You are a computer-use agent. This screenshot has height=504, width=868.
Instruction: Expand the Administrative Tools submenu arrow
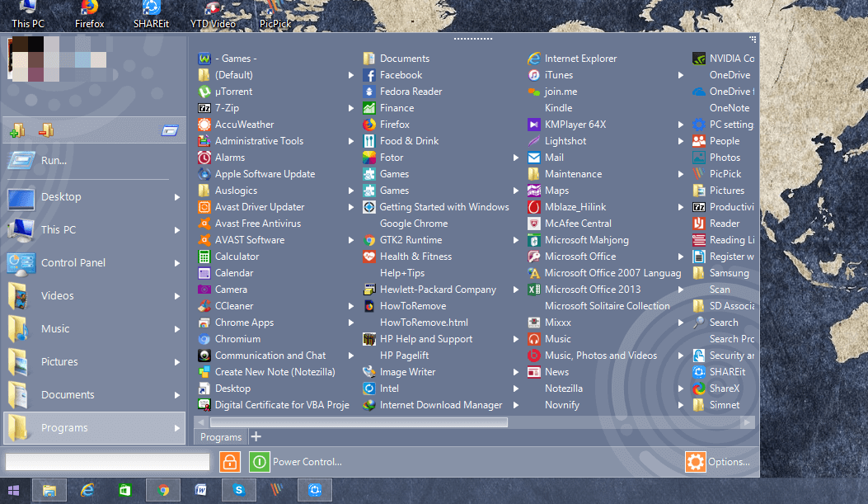point(351,141)
